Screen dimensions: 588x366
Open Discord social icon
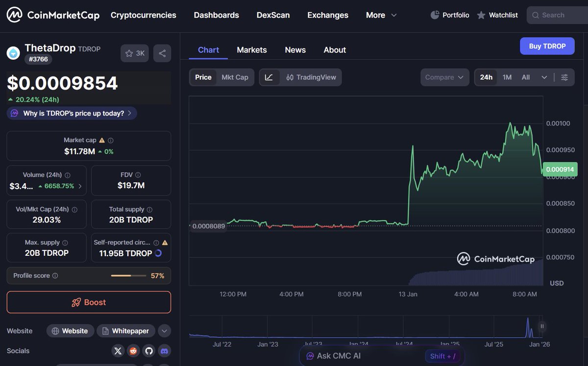coord(165,351)
